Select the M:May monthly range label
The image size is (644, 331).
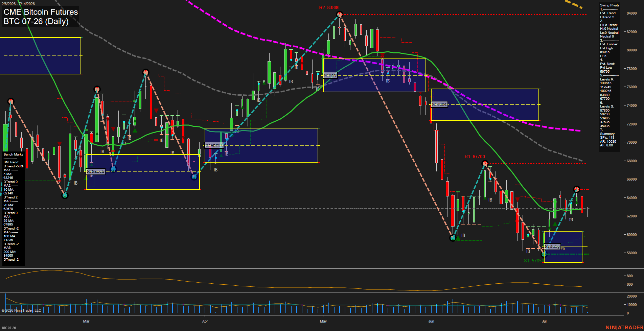coord(330,75)
